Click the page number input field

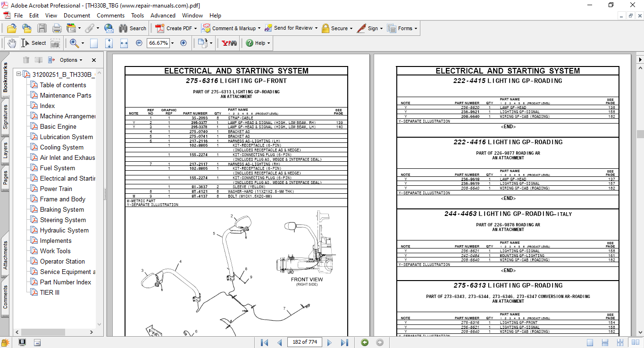(x=304, y=342)
